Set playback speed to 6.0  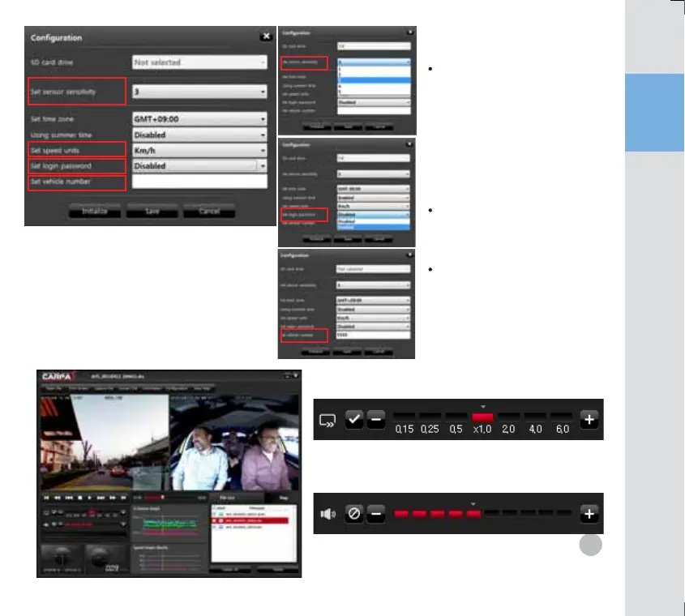(x=562, y=423)
